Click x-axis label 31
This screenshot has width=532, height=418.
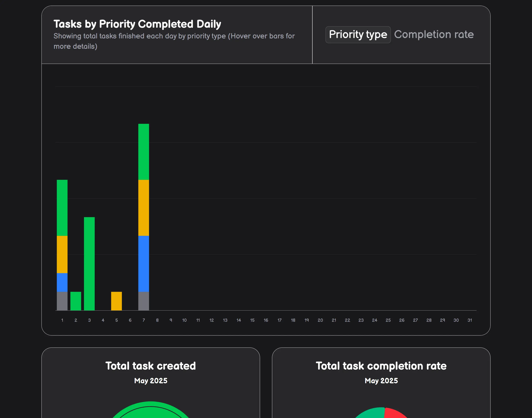(x=470, y=320)
